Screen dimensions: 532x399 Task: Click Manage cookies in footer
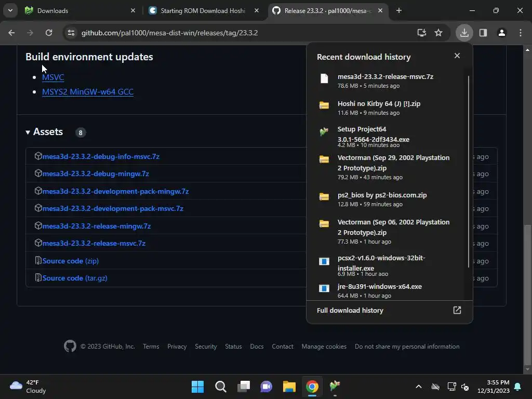324,347
